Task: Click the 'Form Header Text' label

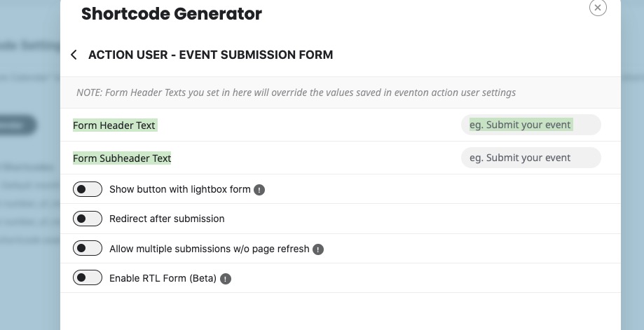Action: (x=115, y=125)
